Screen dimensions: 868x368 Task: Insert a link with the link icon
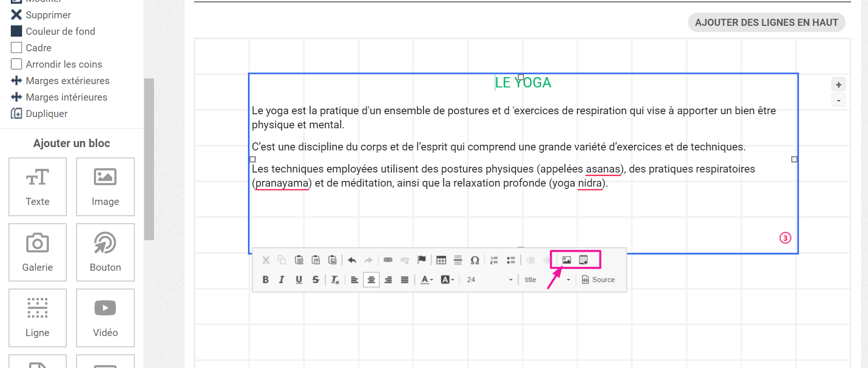click(x=388, y=260)
